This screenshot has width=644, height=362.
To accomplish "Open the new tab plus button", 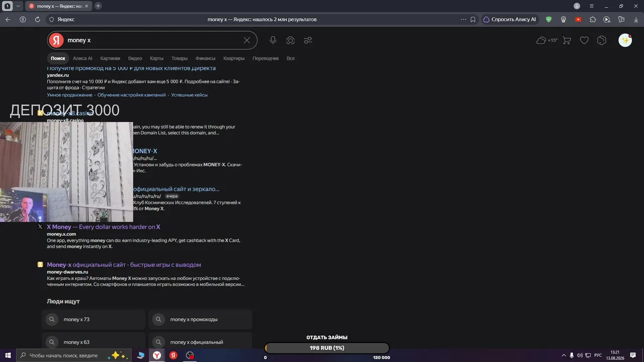I will (98, 6).
